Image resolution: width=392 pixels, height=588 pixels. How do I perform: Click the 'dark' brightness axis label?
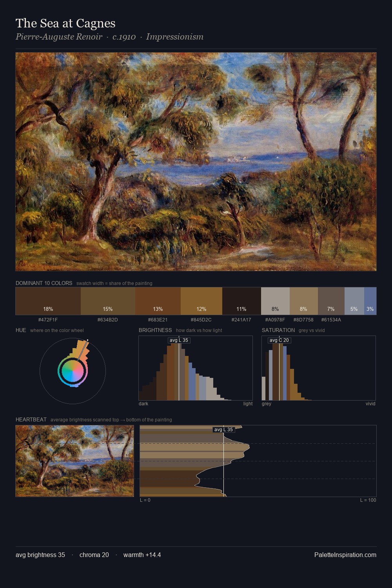(143, 404)
